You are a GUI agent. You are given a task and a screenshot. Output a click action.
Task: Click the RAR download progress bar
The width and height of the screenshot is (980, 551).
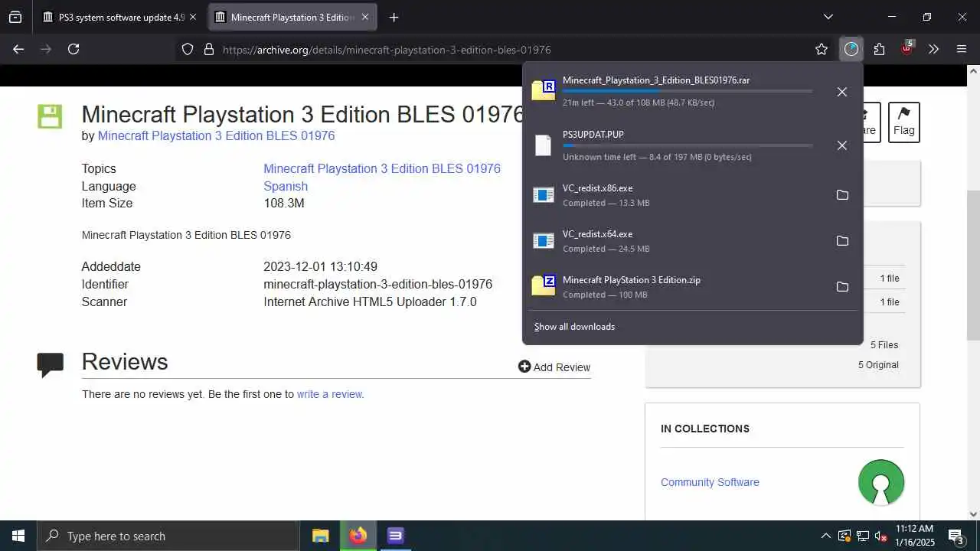point(688,91)
